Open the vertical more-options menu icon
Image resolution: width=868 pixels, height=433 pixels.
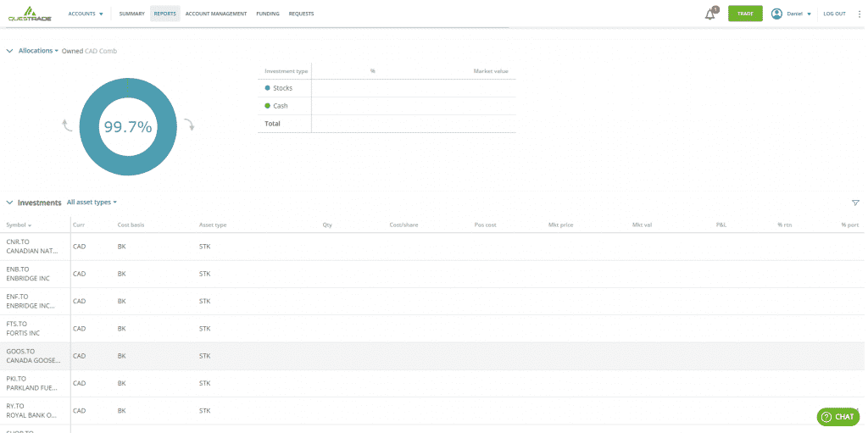859,14
